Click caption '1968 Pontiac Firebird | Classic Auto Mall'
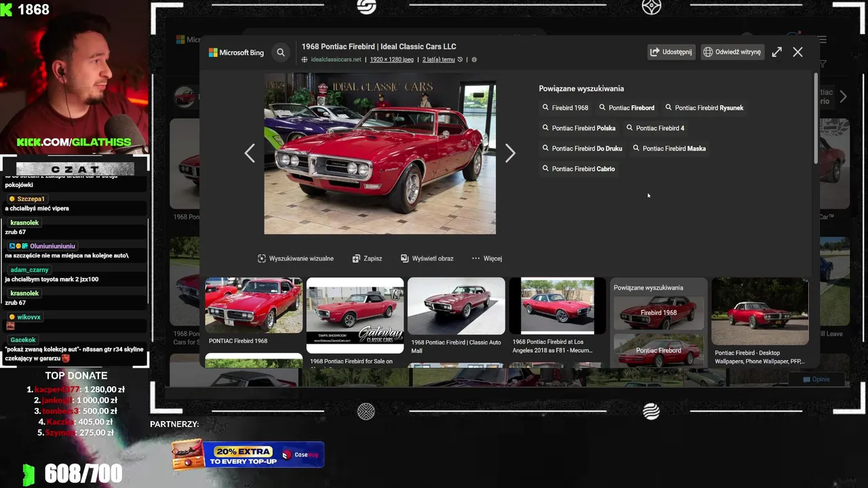Image resolution: width=868 pixels, height=488 pixels. click(x=456, y=346)
